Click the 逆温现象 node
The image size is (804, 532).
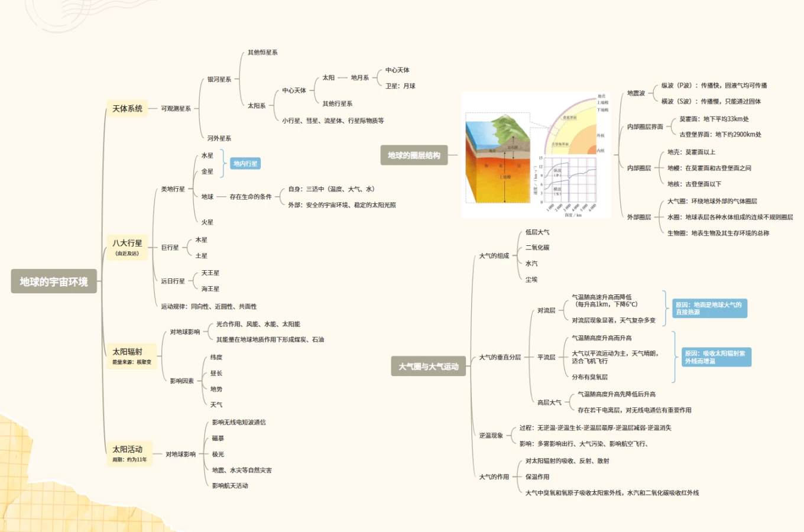491,436
